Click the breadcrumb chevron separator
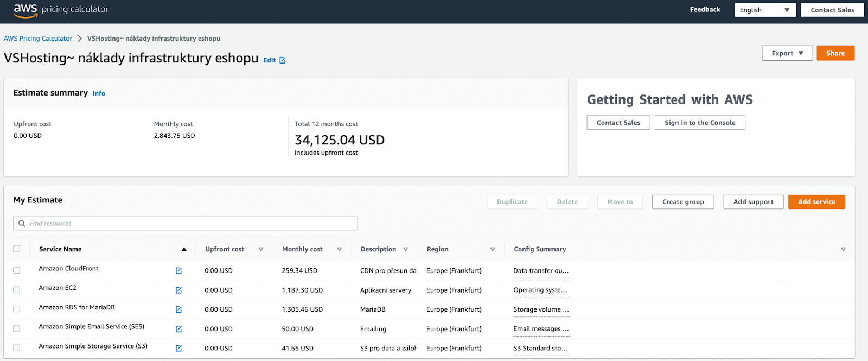 click(x=80, y=39)
